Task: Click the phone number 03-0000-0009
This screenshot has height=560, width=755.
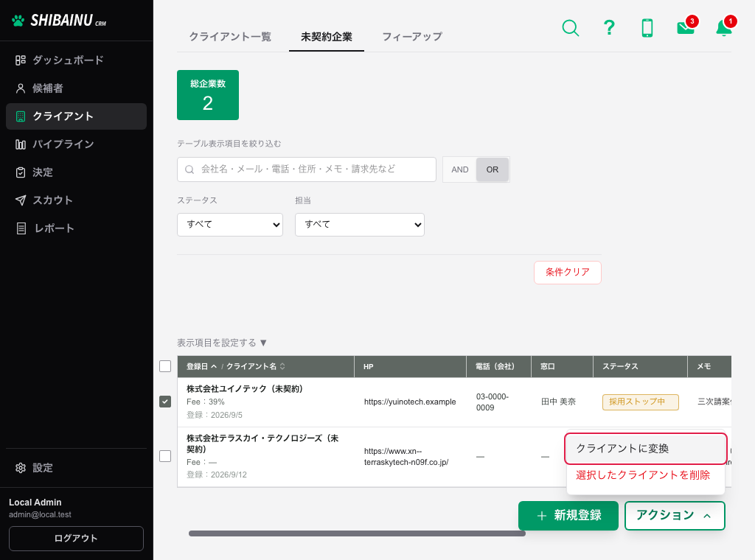Action: (x=492, y=402)
